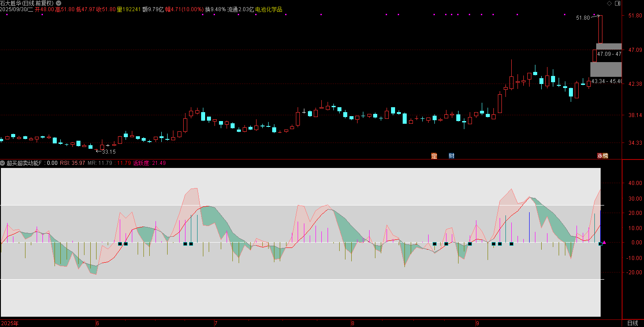
Task: Click the 40.00 indicator axis label
Action: [635, 183]
